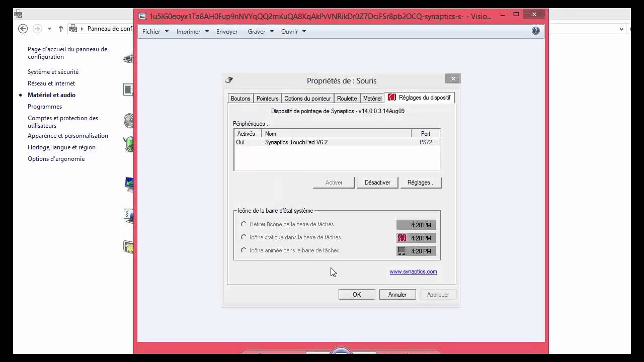This screenshot has width=644, height=362.
Task: Open Horloge, langue et région
Action: click(x=61, y=147)
